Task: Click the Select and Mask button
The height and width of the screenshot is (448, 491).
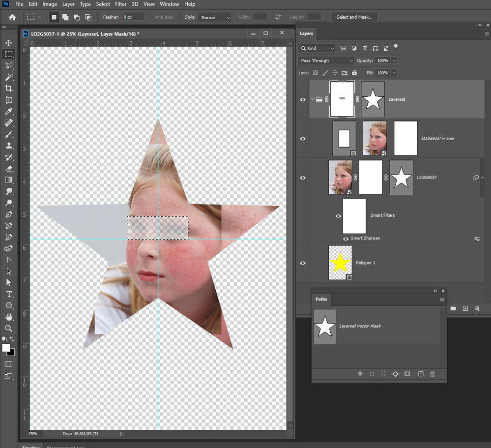Action: pos(354,17)
